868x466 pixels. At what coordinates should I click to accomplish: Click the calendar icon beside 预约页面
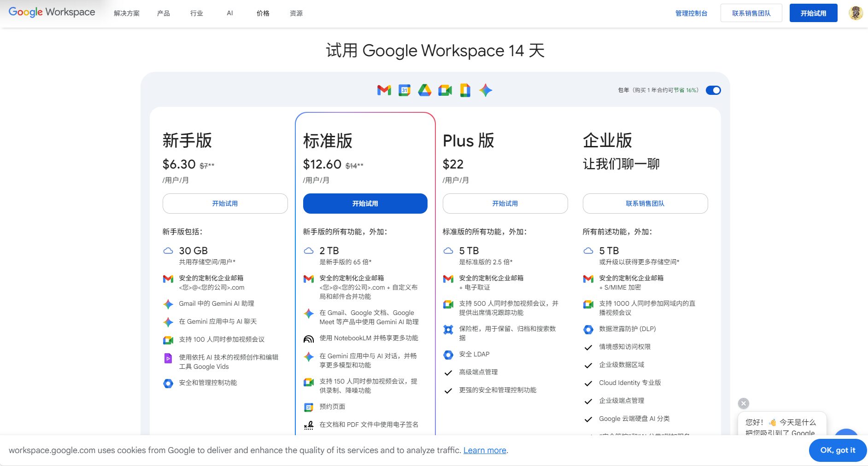click(x=309, y=407)
